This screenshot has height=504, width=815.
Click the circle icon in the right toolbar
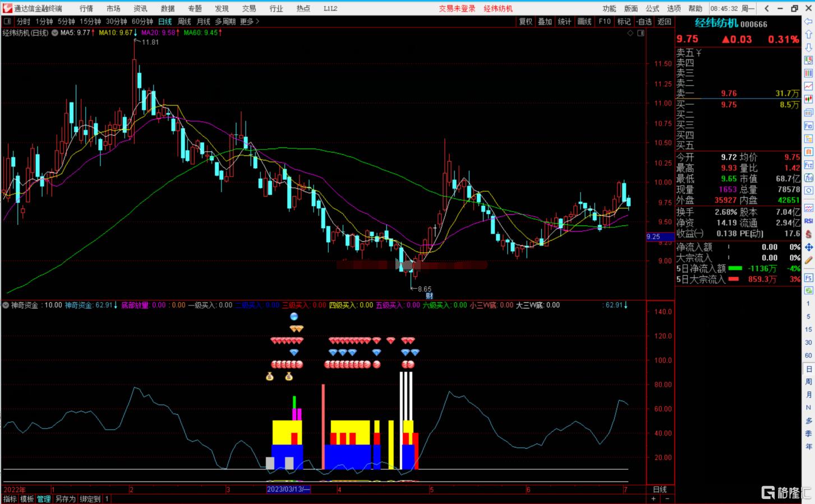click(808, 191)
